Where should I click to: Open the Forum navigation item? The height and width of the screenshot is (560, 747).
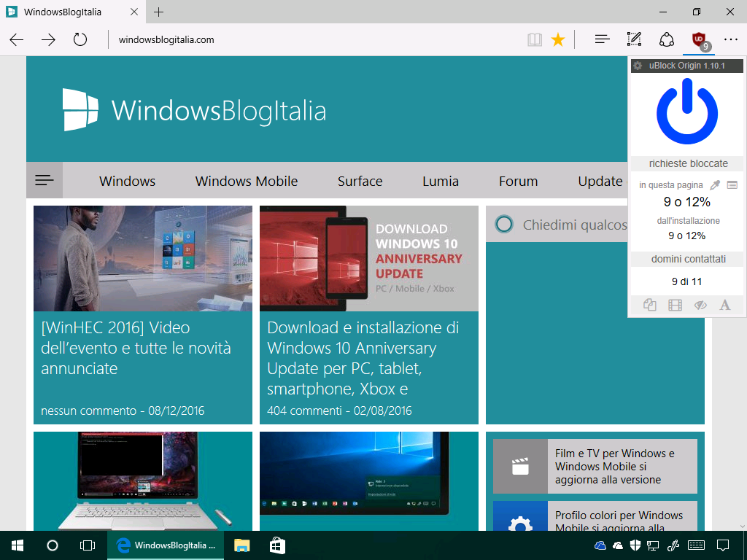(519, 181)
